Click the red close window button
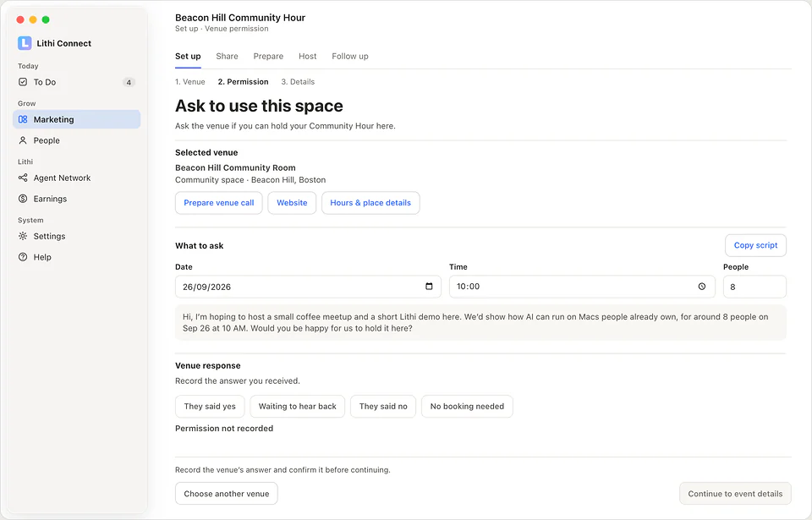Screen dimensions: 812x520 20,19
